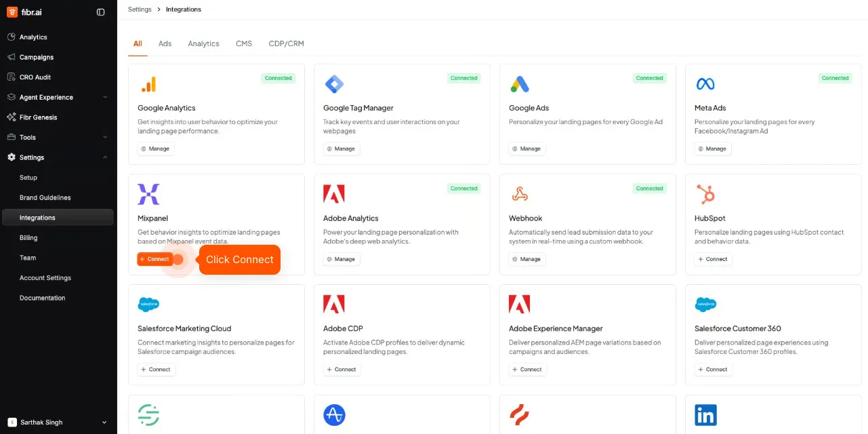Go to Settings breadcrumb link
Viewport: 868px width, 434px height.
(140, 9)
